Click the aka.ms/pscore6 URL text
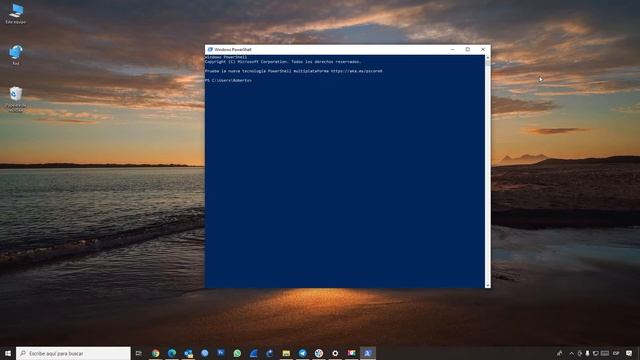Image resolution: width=640 pixels, height=360 pixels. [356, 71]
